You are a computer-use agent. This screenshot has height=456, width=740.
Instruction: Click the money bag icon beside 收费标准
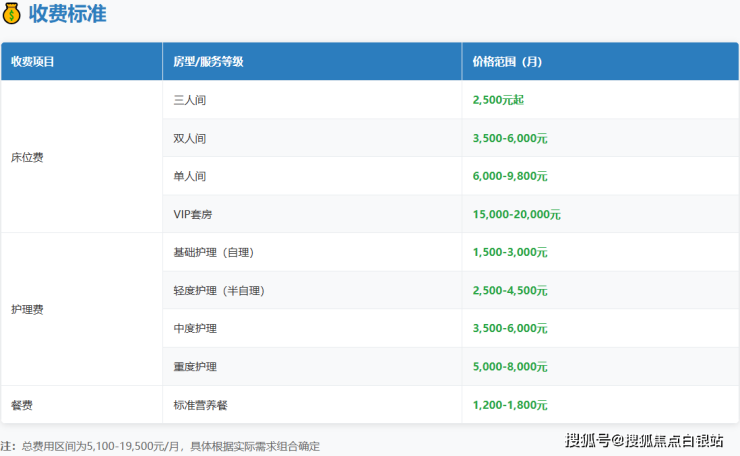12,14
